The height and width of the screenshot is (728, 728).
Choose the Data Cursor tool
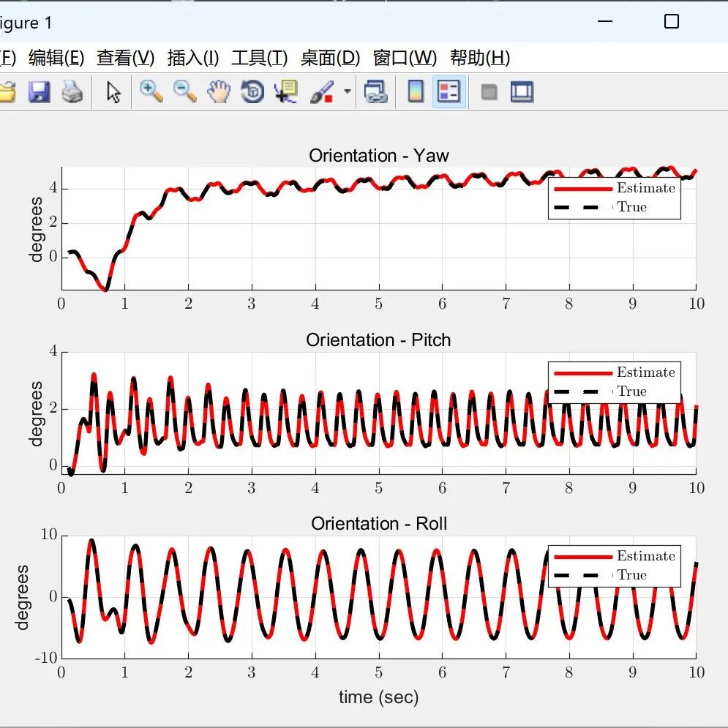(x=286, y=91)
